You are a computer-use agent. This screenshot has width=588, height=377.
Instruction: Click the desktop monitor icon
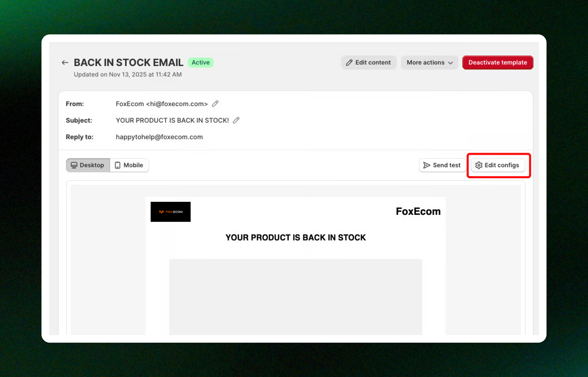point(74,165)
